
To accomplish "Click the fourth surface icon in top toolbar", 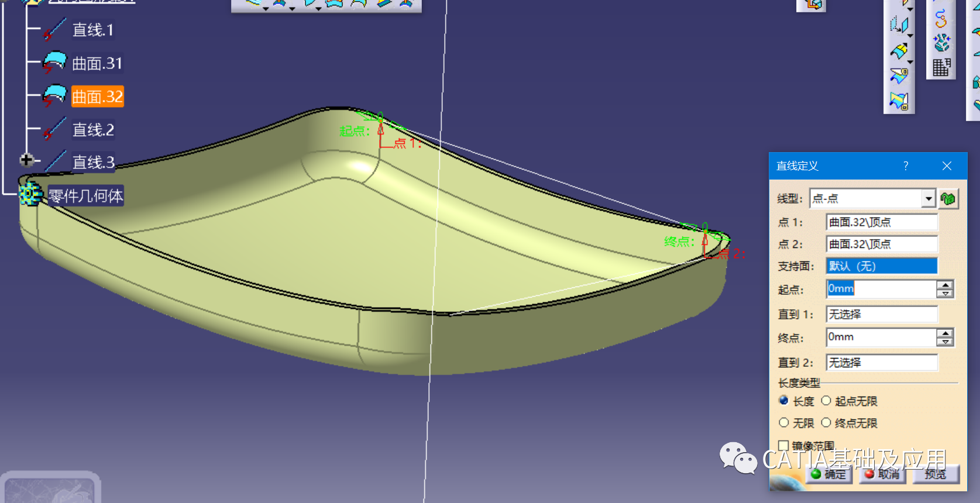I will tap(334, 4).
